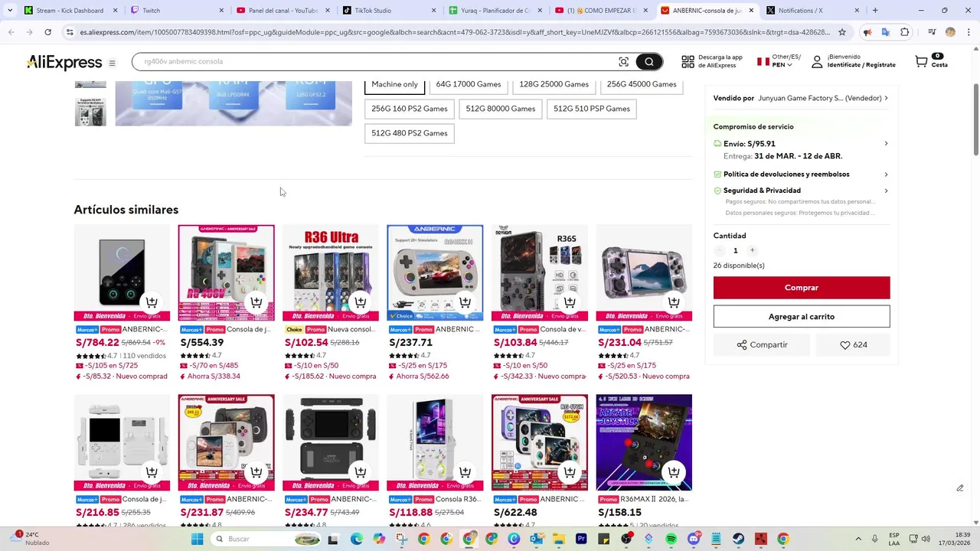Click Descarga la app de AliExpress link
The height and width of the screenshot is (551, 980).
click(720, 61)
